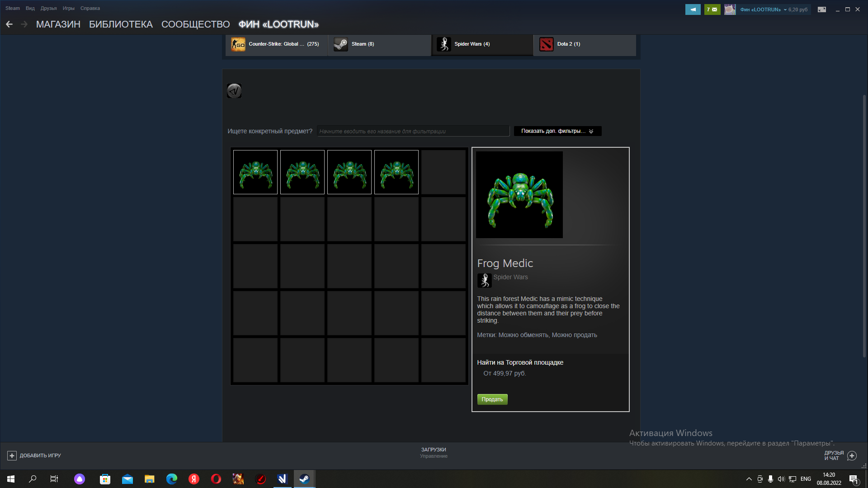This screenshot has height=488, width=868.
Task: Click ДОБАВИТЬ ИГРУ button
Action: [x=34, y=455]
